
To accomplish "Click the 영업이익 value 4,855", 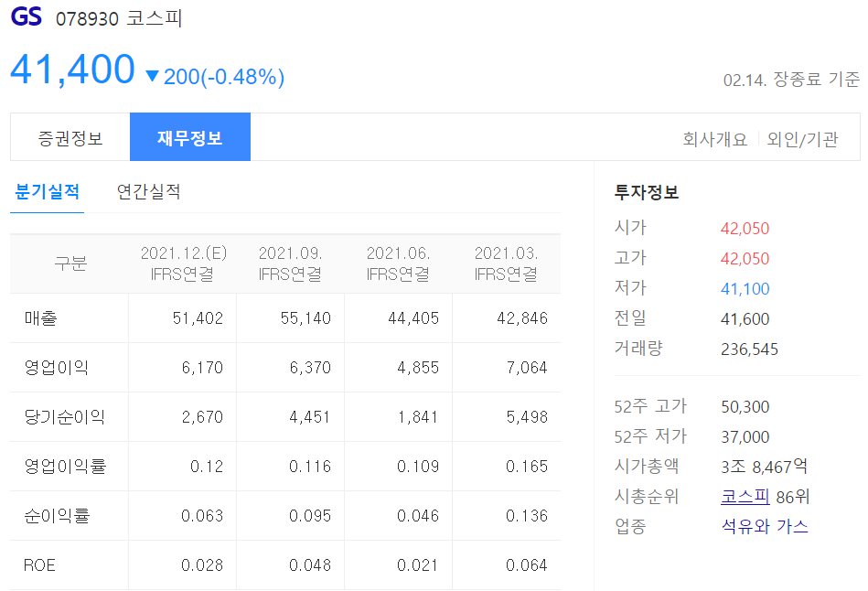I will click(418, 367).
